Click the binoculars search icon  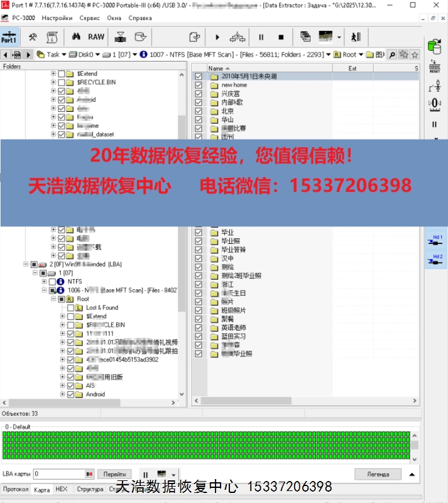point(76,37)
